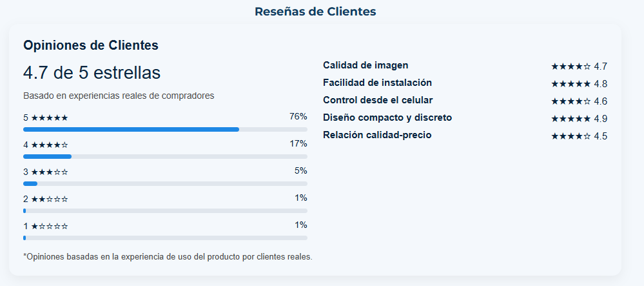Click the 5% three-star progress bar
The width and height of the screenshot is (644, 286).
(x=165, y=184)
